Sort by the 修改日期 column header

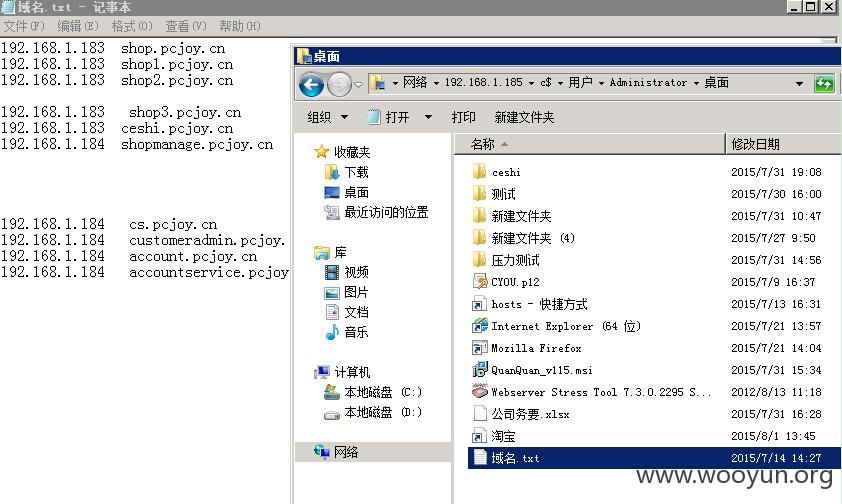[783, 144]
